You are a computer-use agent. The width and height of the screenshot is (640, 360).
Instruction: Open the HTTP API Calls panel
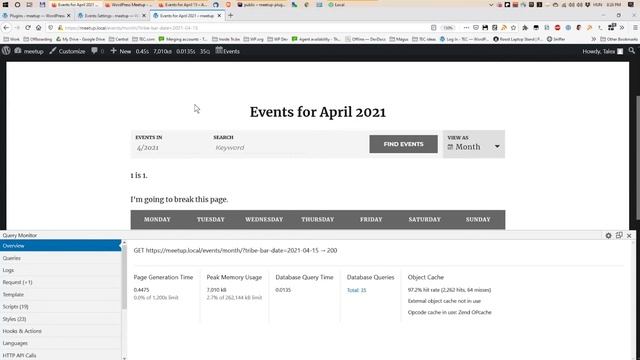click(x=60, y=355)
